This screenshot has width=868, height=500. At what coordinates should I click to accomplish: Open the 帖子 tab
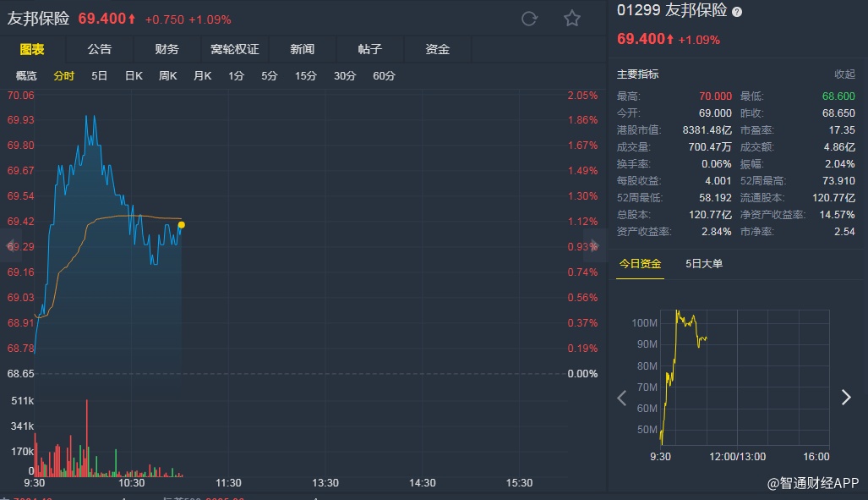click(370, 49)
